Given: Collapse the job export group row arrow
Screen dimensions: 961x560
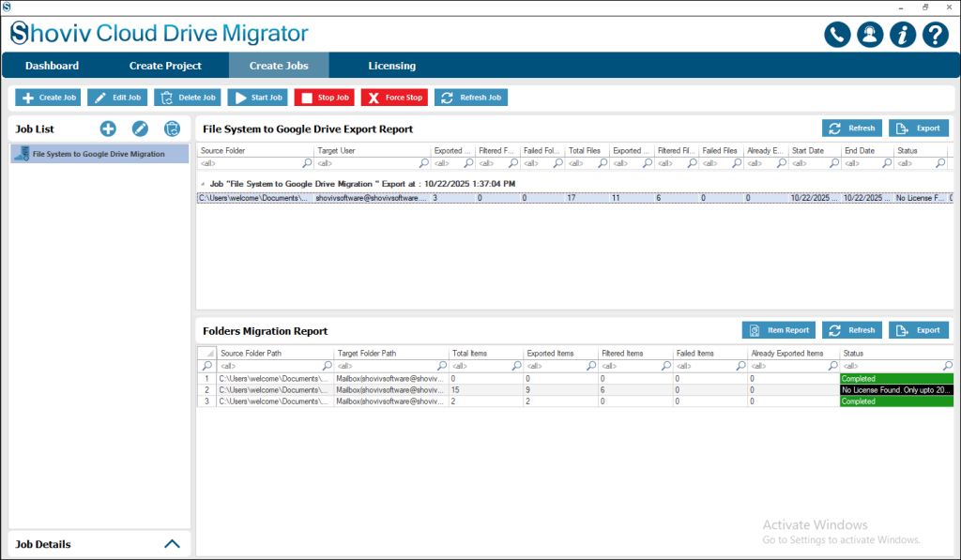Looking at the screenshot, I should pyautogui.click(x=203, y=184).
